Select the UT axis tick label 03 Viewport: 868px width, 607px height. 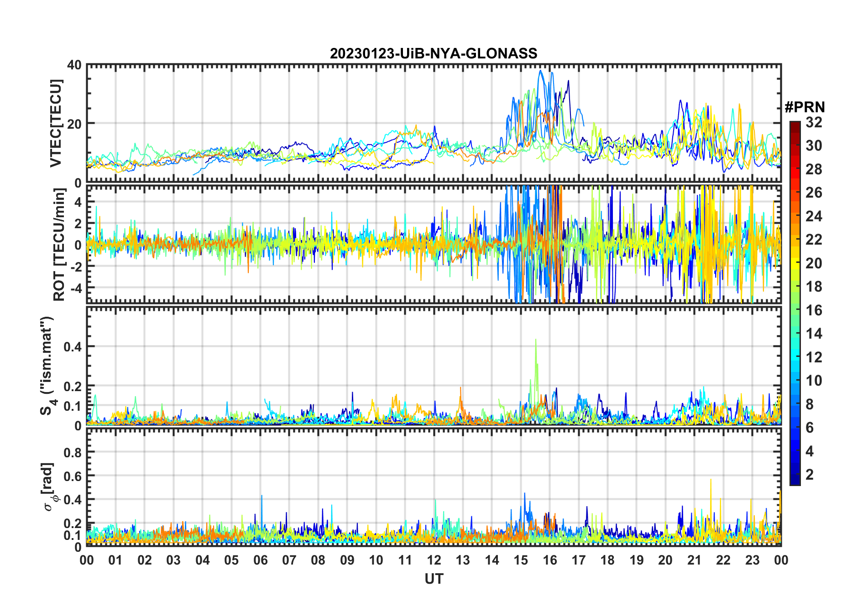pos(173,560)
